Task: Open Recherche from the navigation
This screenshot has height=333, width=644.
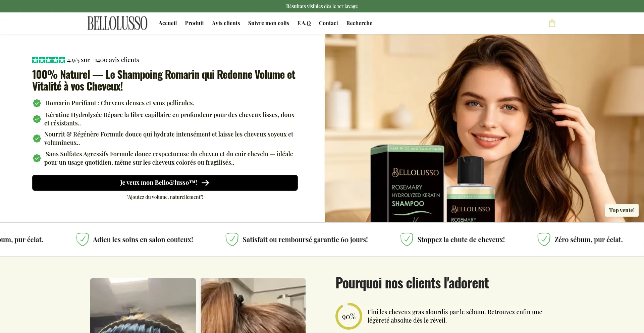Action: pos(359,23)
